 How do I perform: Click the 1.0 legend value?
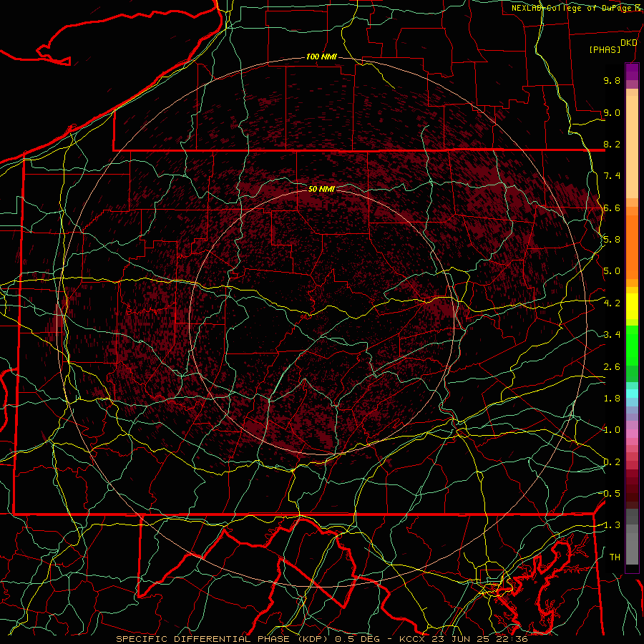612,430
